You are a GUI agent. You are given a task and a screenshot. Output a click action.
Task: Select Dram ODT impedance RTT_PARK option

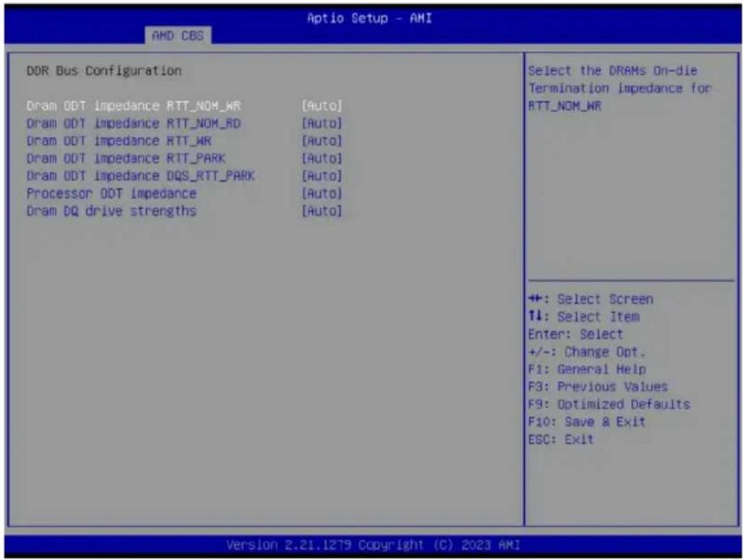coord(126,158)
